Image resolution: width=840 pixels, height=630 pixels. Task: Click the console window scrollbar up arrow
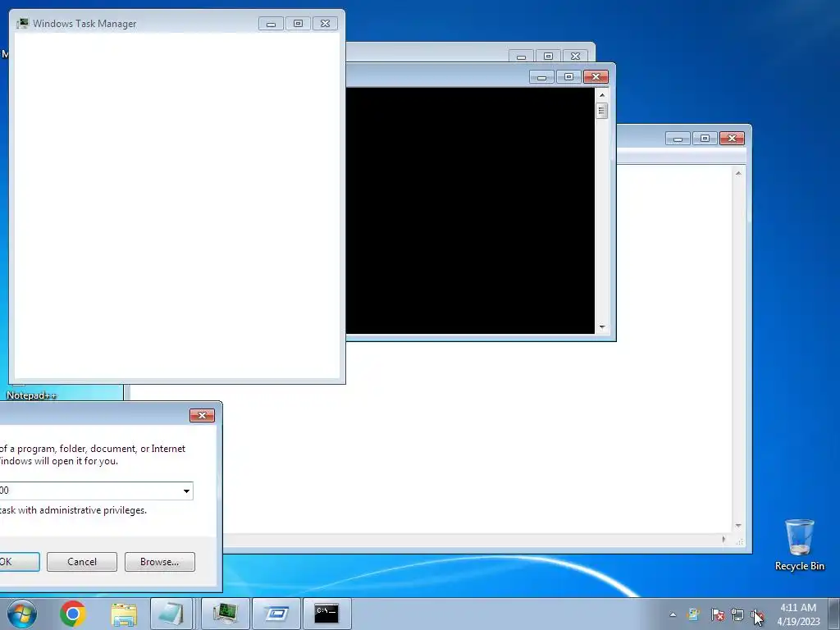point(602,95)
